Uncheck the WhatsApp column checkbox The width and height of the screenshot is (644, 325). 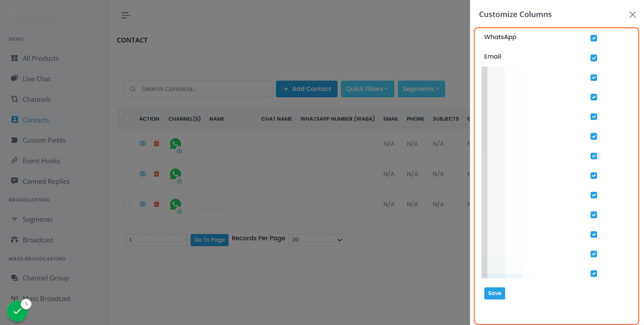point(594,38)
